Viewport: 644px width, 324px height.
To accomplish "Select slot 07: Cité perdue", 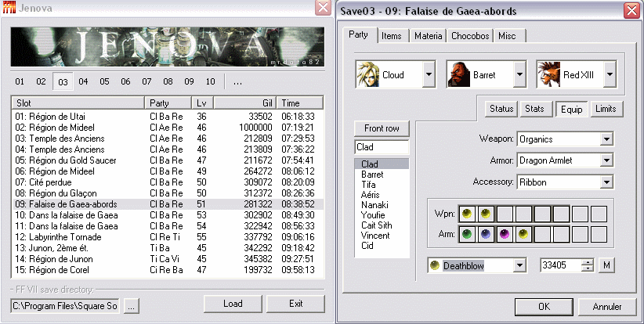I will [x=168, y=182].
